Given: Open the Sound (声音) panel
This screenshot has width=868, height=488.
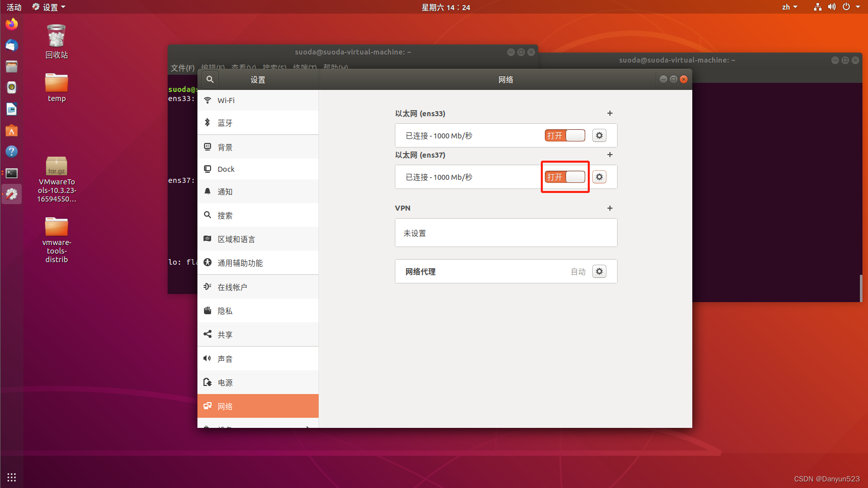Looking at the screenshot, I should click(258, 359).
